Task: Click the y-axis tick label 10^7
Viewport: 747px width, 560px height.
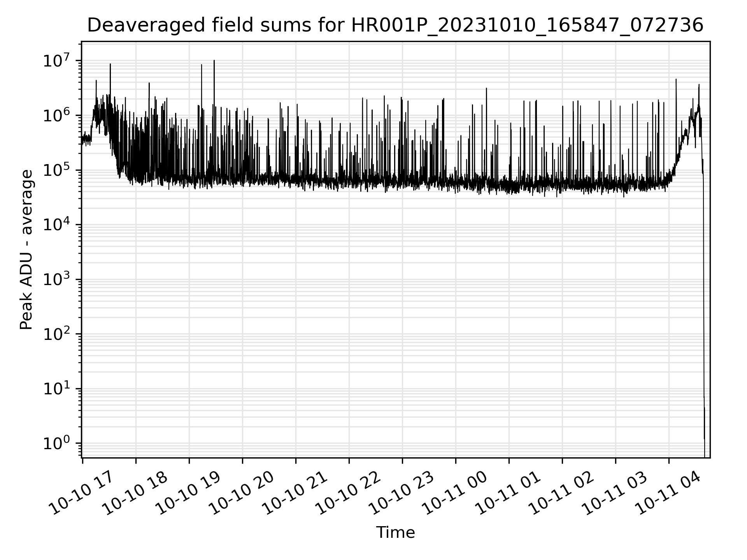Action: 57,60
